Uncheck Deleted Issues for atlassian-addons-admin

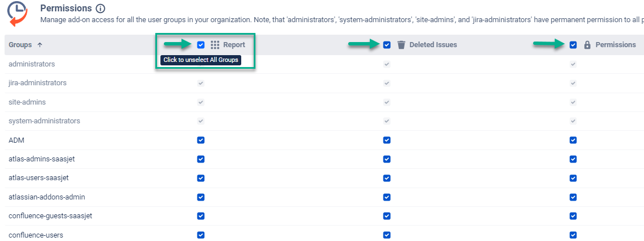point(387,197)
